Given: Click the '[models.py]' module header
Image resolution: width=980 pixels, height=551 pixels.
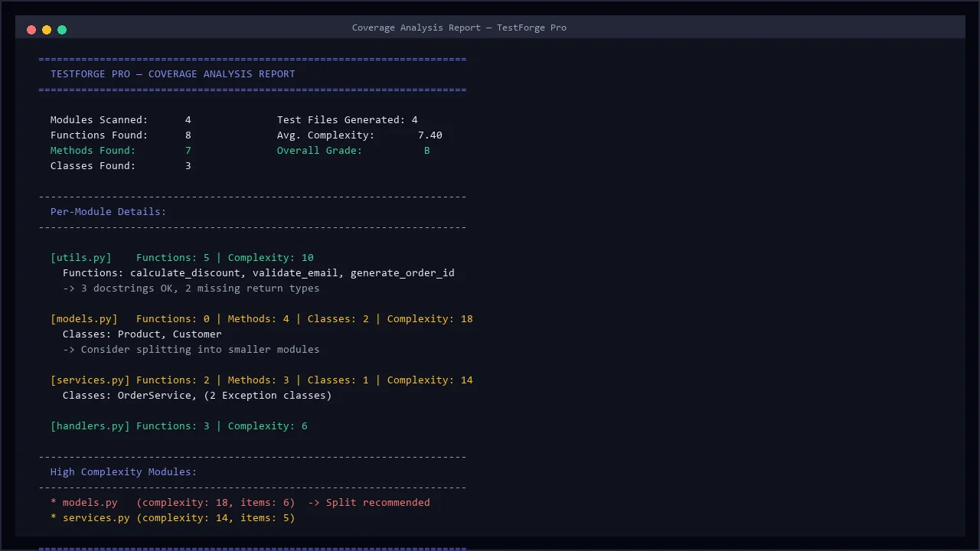Looking at the screenshot, I should (84, 319).
